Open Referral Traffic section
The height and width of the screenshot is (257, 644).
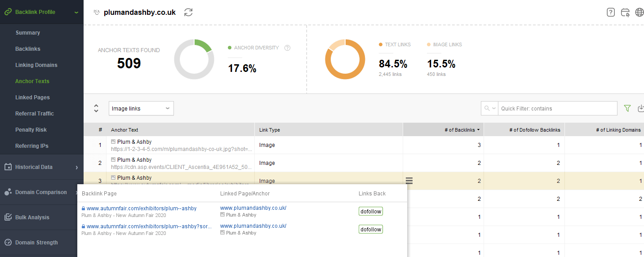click(x=35, y=114)
